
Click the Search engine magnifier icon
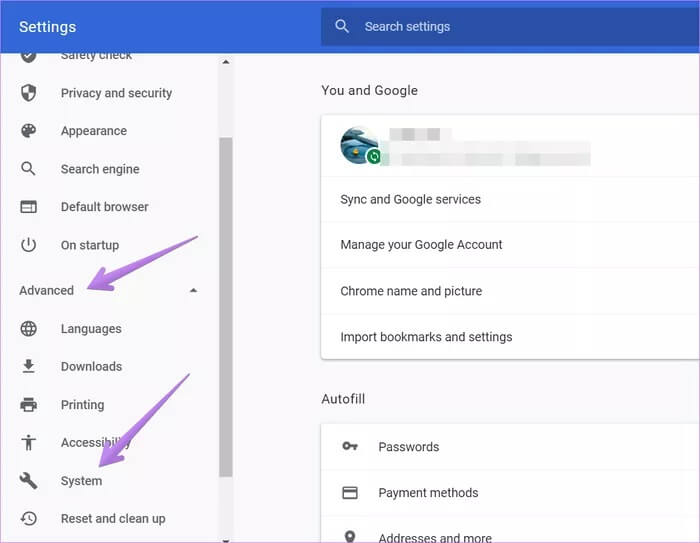(29, 169)
